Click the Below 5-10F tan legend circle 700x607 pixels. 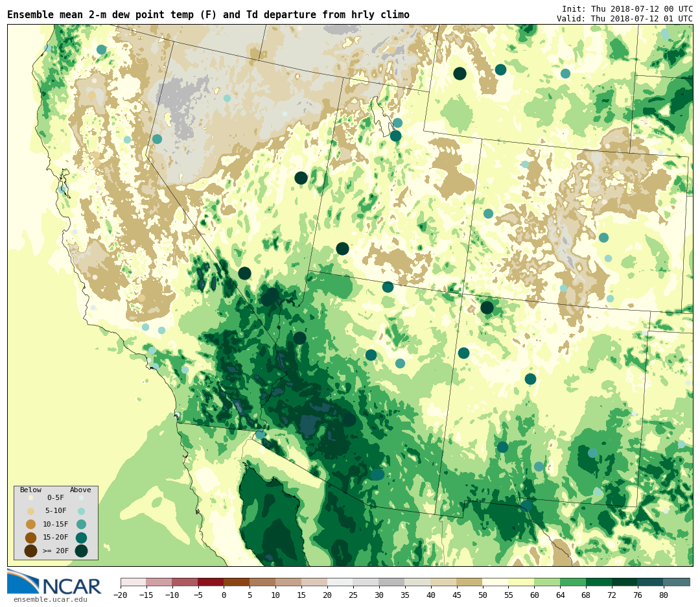(30, 511)
